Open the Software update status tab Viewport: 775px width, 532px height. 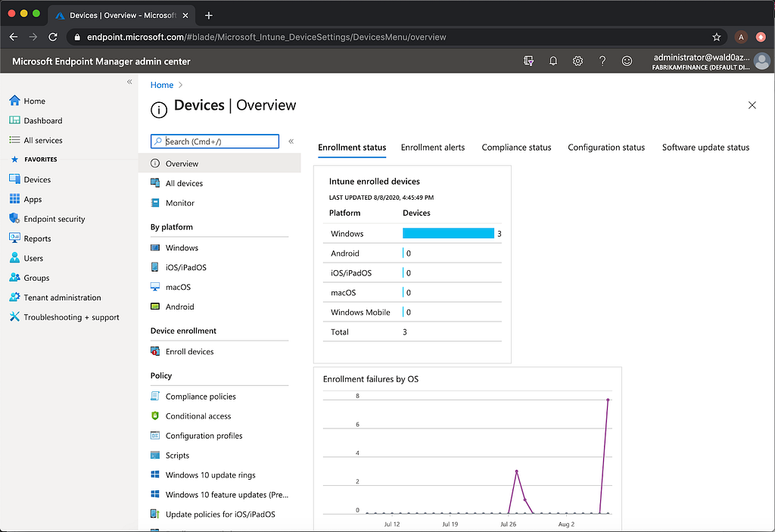705,148
